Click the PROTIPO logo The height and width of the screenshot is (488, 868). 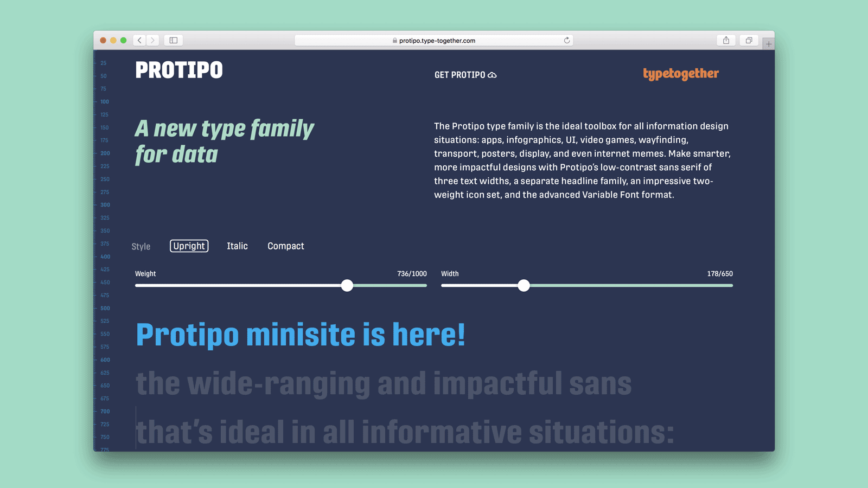point(179,70)
